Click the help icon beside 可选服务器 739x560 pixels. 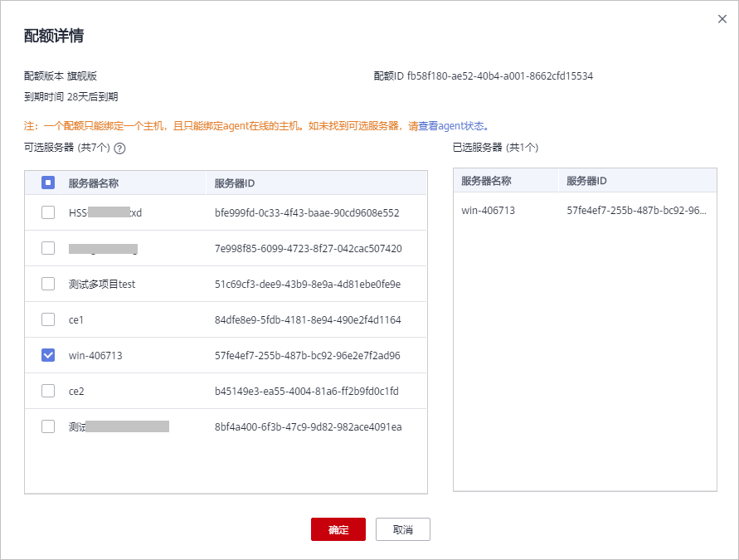119,149
